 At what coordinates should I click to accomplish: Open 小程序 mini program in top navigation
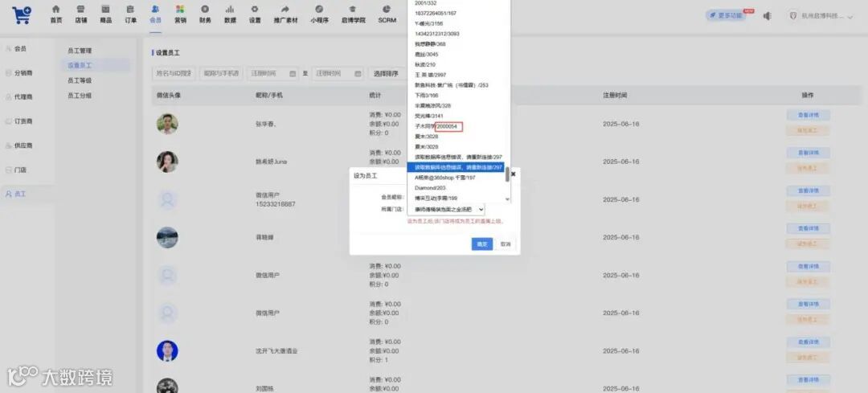click(319, 14)
